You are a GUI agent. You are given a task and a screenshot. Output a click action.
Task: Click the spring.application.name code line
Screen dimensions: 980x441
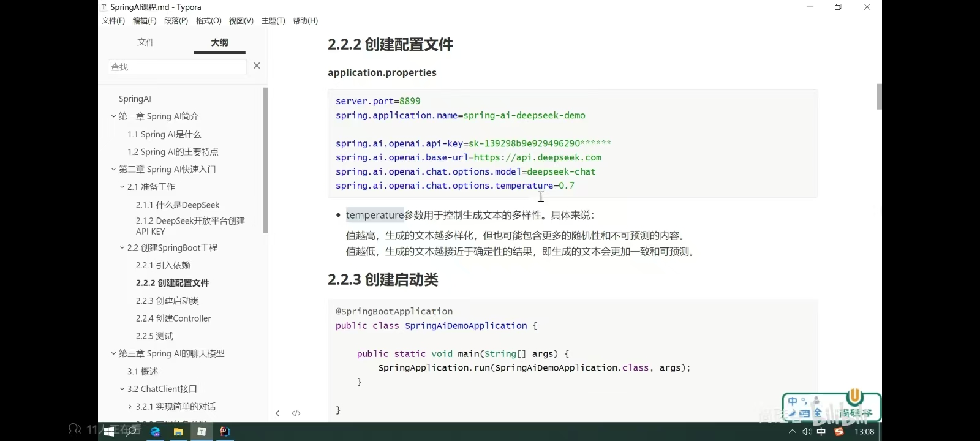(461, 115)
